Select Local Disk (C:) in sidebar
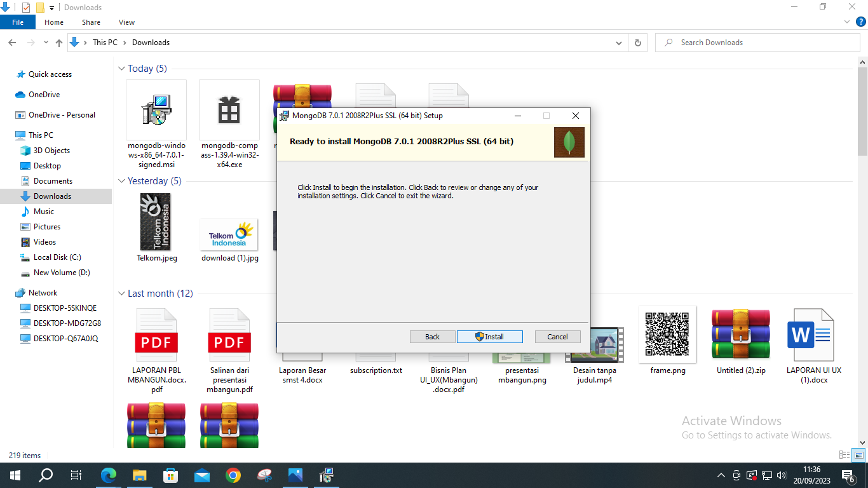 57,257
